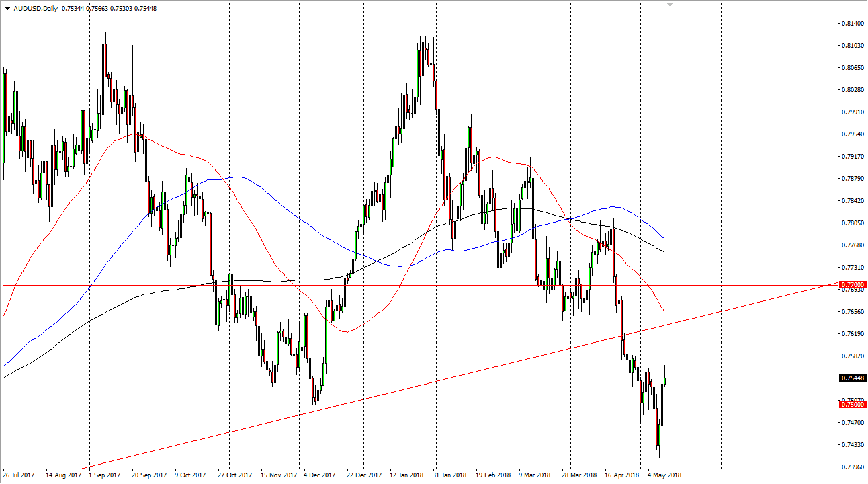This screenshot has width=868, height=484.
Task: Collapse the OHLC quote display triangle
Action: 7,9
